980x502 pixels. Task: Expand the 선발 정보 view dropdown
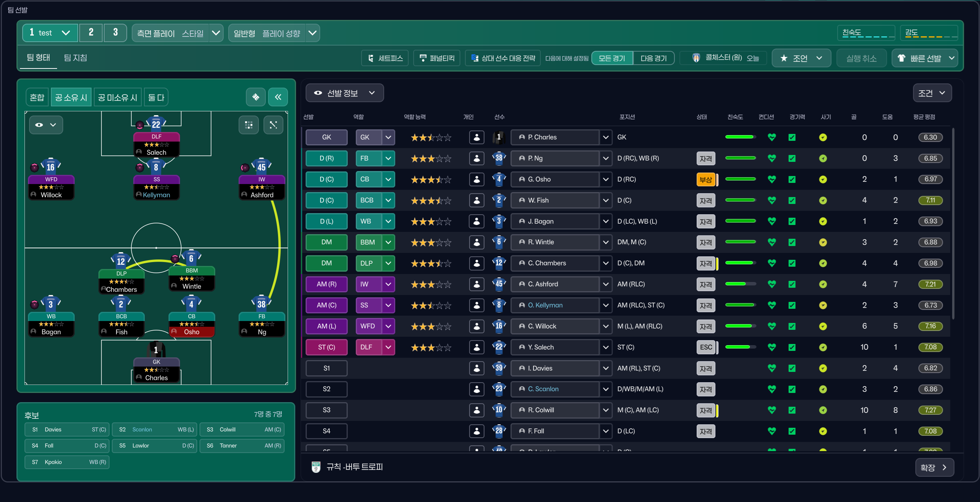coord(344,93)
